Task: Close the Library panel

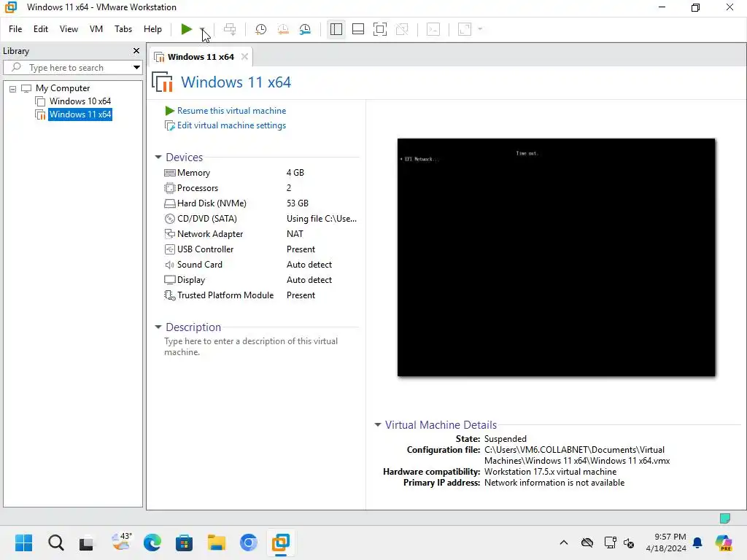Action: click(136, 50)
